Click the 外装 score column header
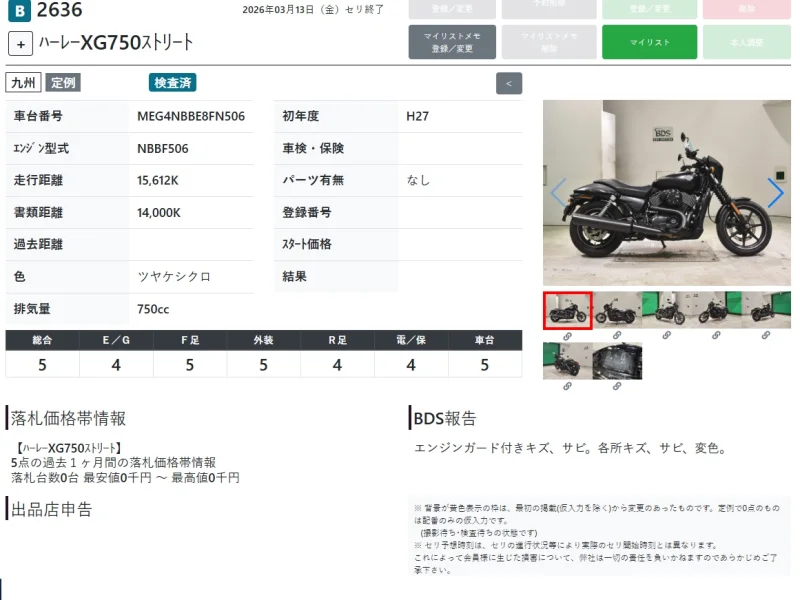The width and height of the screenshot is (800, 600). click(264, 340)
